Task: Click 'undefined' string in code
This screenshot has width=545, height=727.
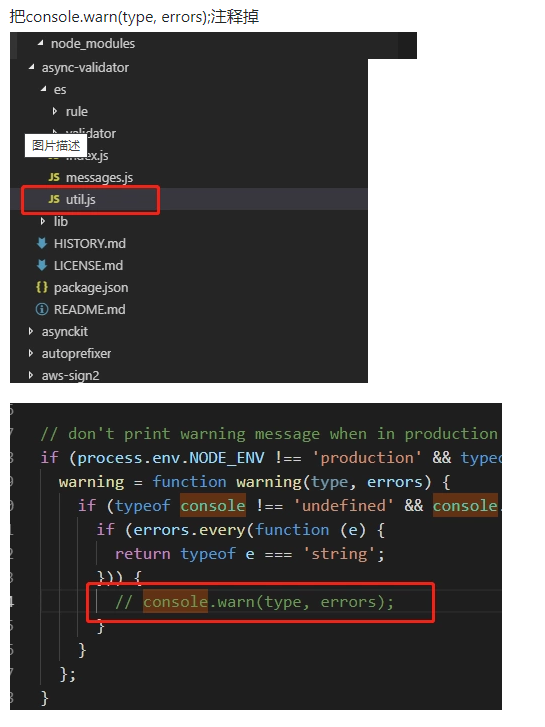Action: [x=344, y=506]
